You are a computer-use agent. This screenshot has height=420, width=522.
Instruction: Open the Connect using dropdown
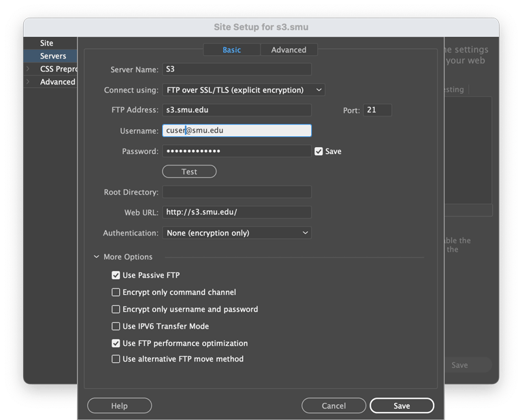tap(243, 90)
